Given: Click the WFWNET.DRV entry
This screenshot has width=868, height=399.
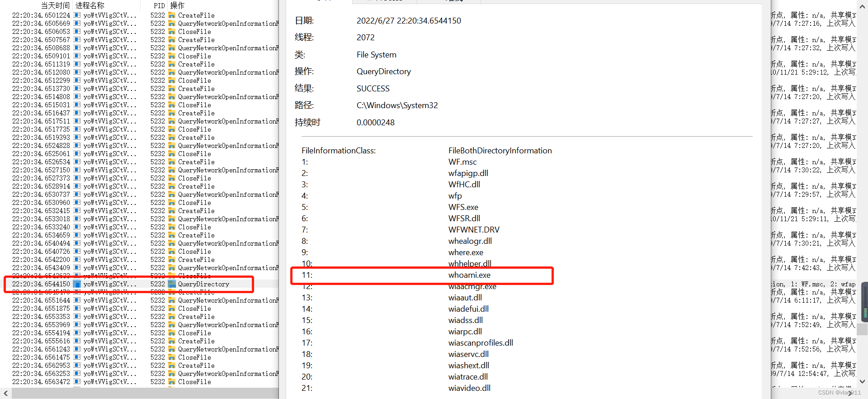Looking at the screenshot, I should [x=474, y=230].
